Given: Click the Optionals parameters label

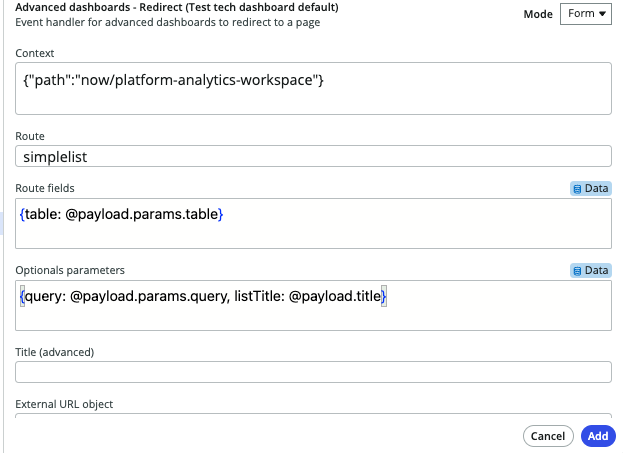Looking at the screenshot, I should pyautogui.click(x=70, y=270).
